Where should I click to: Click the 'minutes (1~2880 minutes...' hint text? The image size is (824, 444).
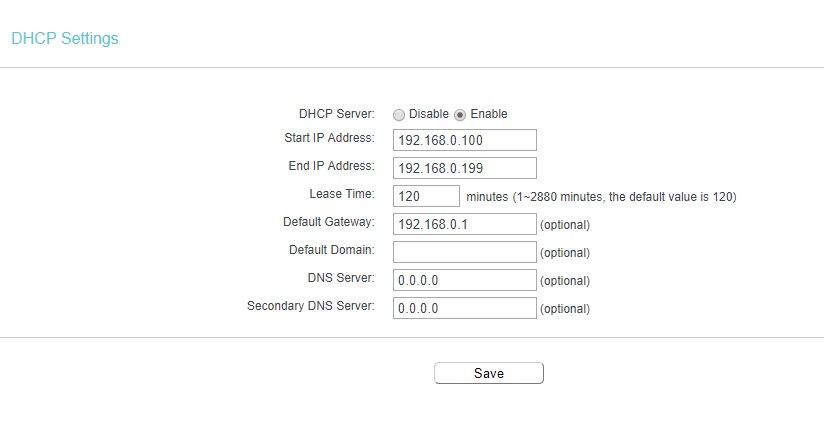(x=601, y=197)
